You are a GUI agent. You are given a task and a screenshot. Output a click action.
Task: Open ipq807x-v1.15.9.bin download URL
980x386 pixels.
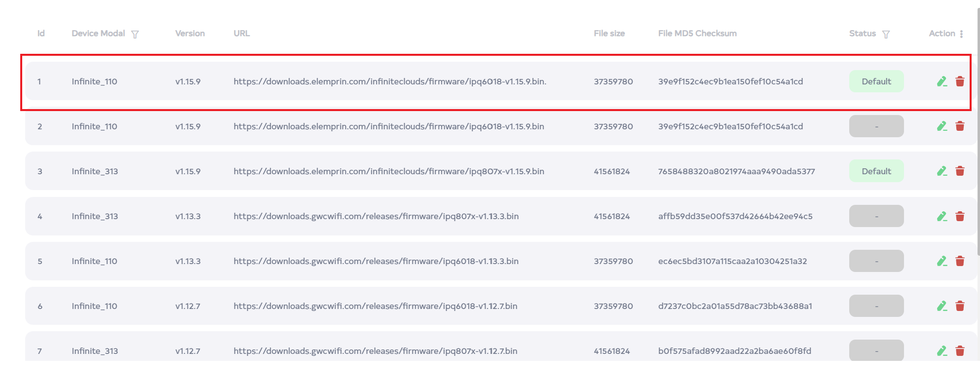tap(388, 171)
